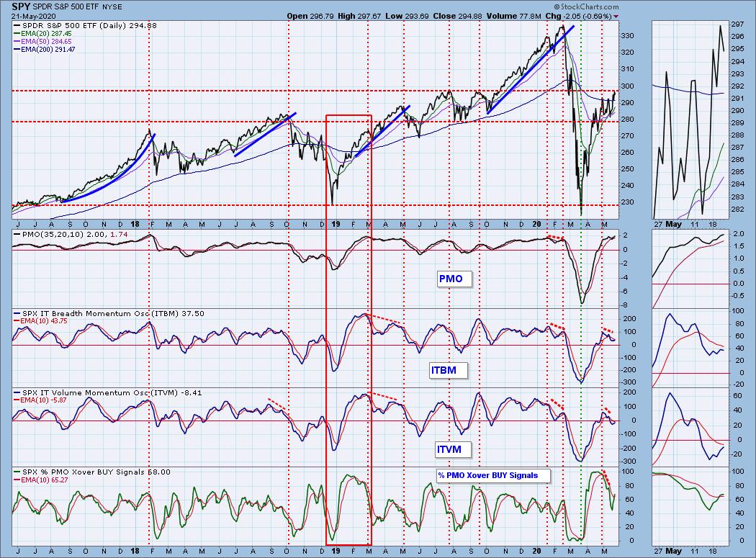Click the PMO(35,20,10) 2.00, 1.74 legend

75,235
